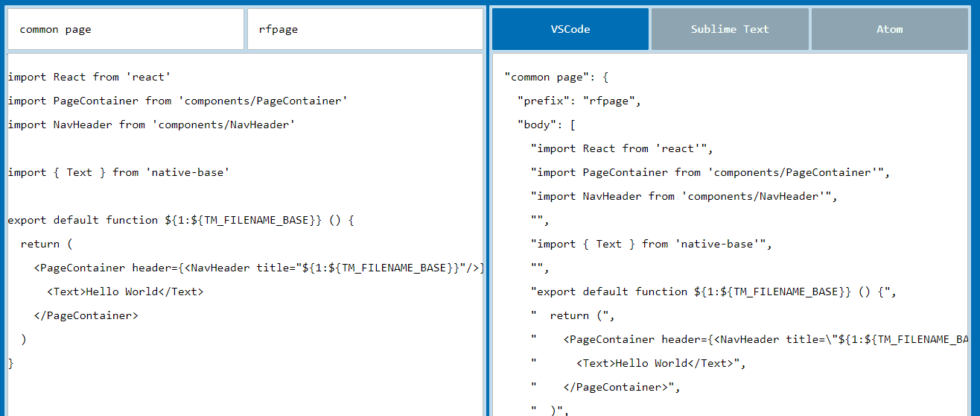Click '</PageContainer>' in the left editor
980x416 pixels.
[86, 315]
